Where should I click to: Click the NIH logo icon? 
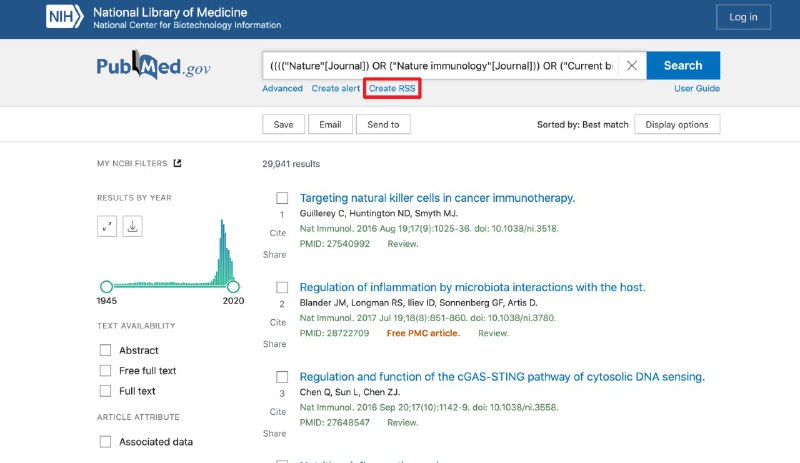pyautogui.click(x=66, y=17)
